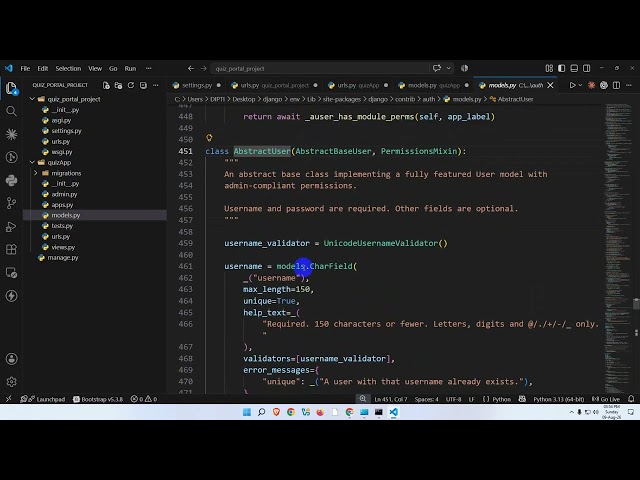The width and height of the screenshot is (640, 480).
Task: Open the Accounts menu icon
Action: [x=11, y=359]
